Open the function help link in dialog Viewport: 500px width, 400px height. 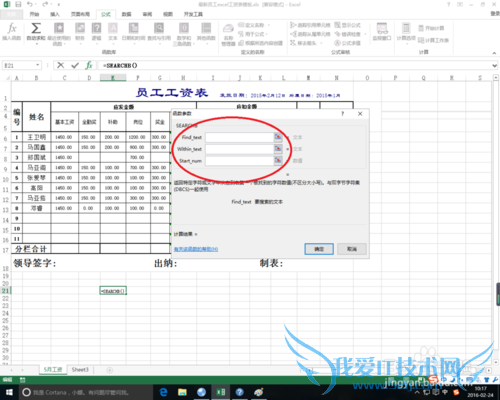(196, 249)
